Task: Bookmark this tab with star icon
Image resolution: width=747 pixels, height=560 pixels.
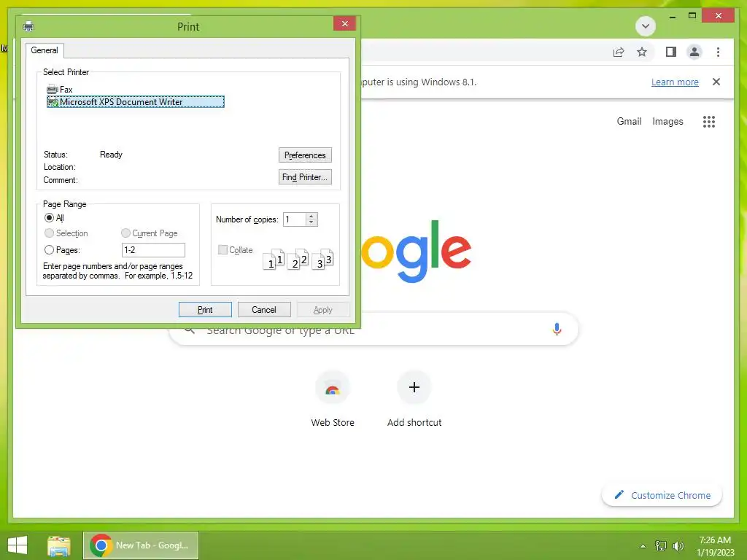Action: click(x=642, y=52)
